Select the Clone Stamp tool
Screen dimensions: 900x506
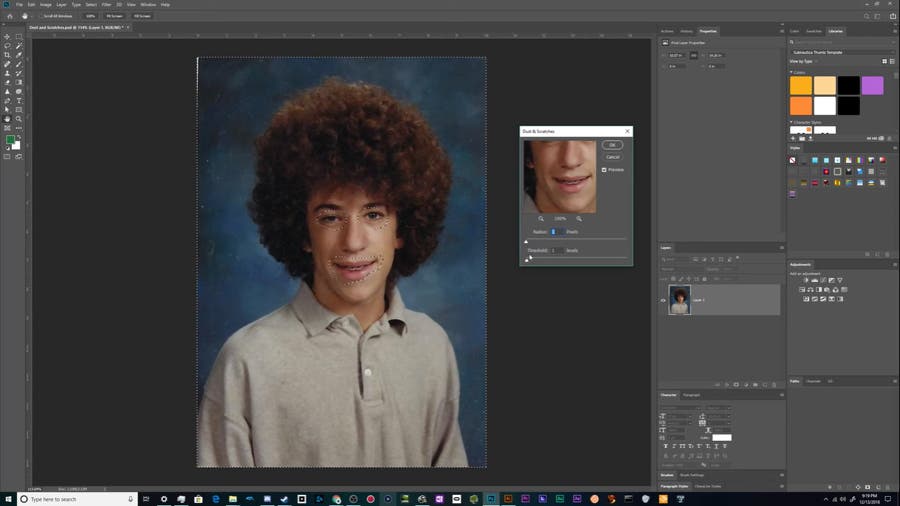pos(7,73)
